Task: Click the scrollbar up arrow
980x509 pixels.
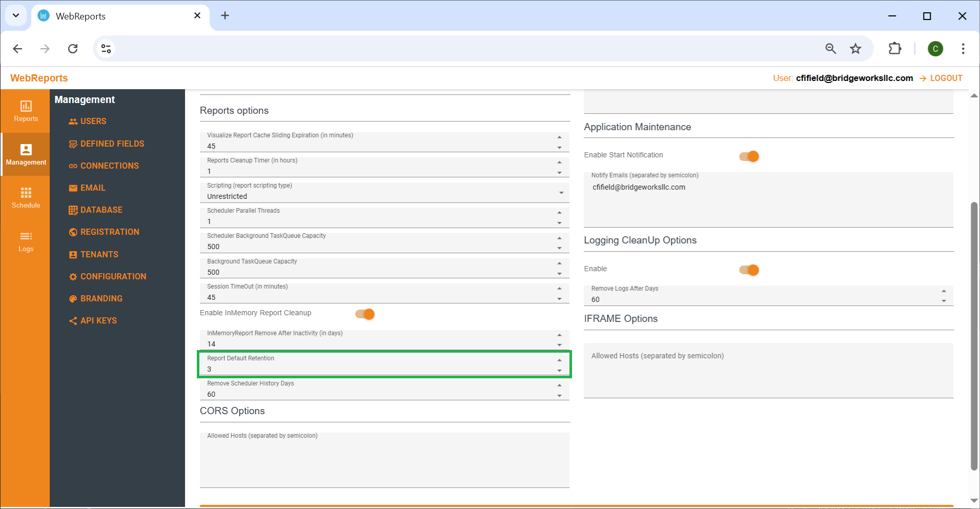Action: (x=974, y=96)
